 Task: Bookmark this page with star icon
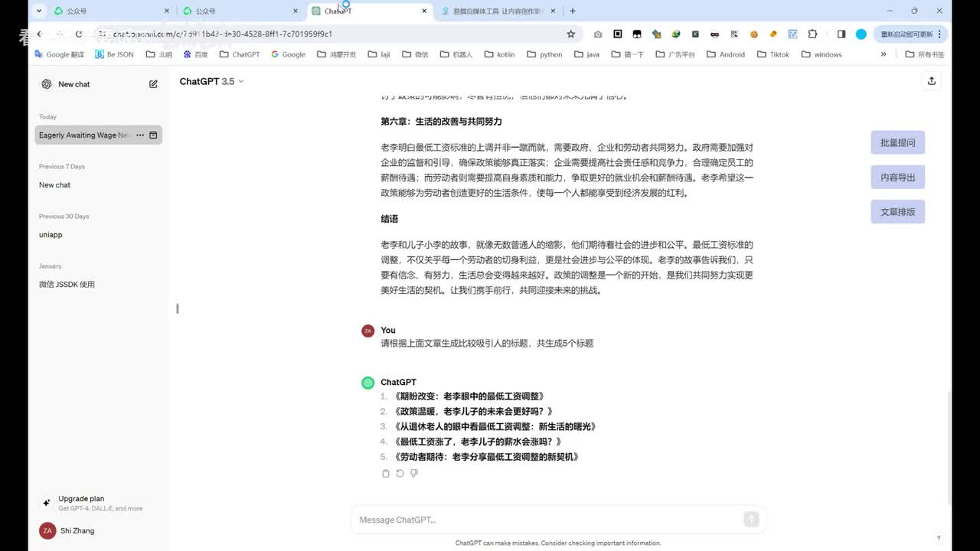click(x=570, y=34)
